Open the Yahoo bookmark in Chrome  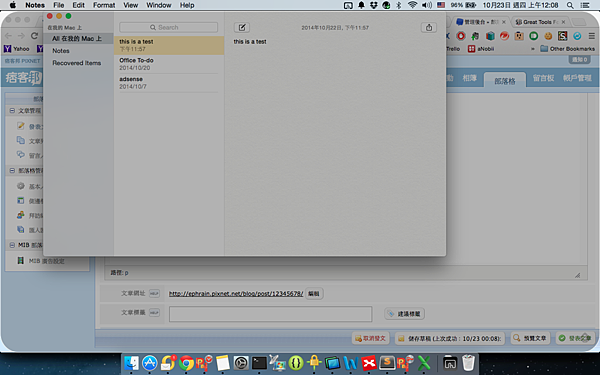tap(16, 49)
